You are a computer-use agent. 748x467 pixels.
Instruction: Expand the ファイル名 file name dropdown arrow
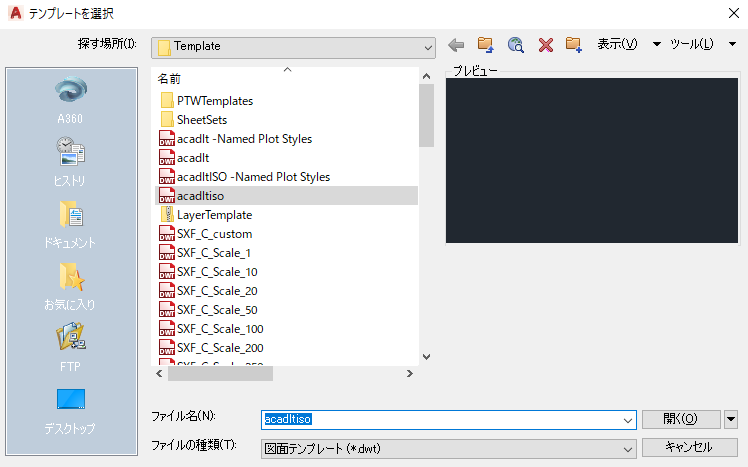pos(627,420)
